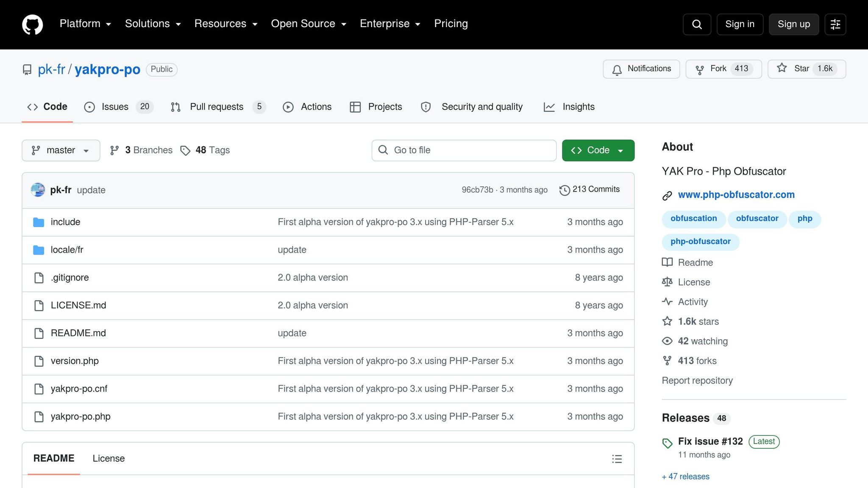Open the README outline list icon
This screenshot has height=488, width=868.
click(x=617, y=459)
